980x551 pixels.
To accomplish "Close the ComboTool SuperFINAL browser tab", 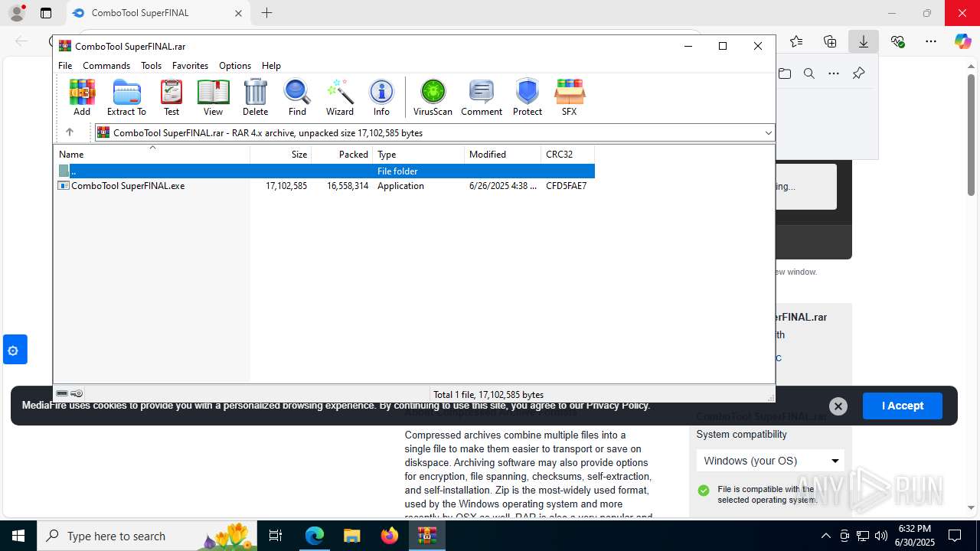I will point(238,13).
